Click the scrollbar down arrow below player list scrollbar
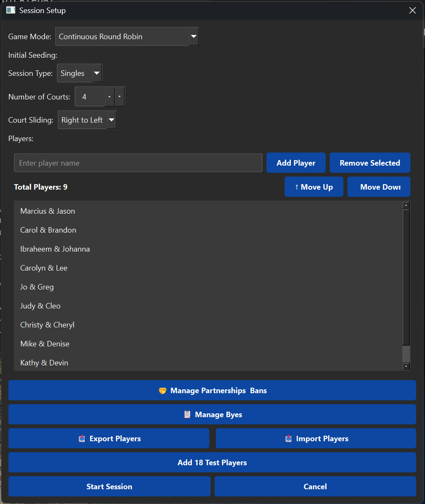 (x=406, y=366)
